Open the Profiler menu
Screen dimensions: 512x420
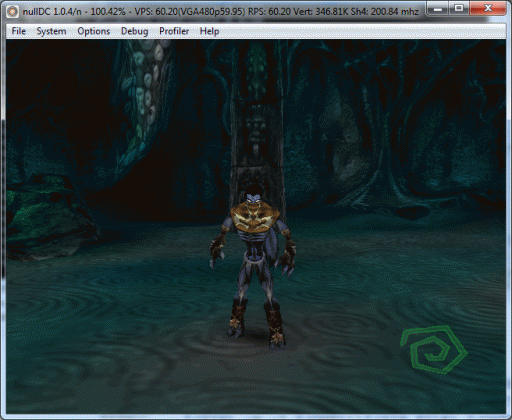(x=174, y=31)
